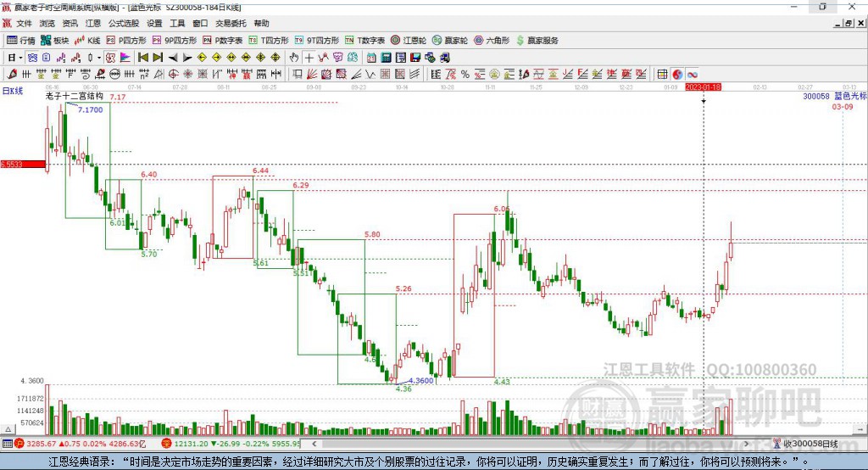The width and height of the screenshot is (868, 470).
Task: Select the percent retracement tool
Action: (x=465, y=75)
